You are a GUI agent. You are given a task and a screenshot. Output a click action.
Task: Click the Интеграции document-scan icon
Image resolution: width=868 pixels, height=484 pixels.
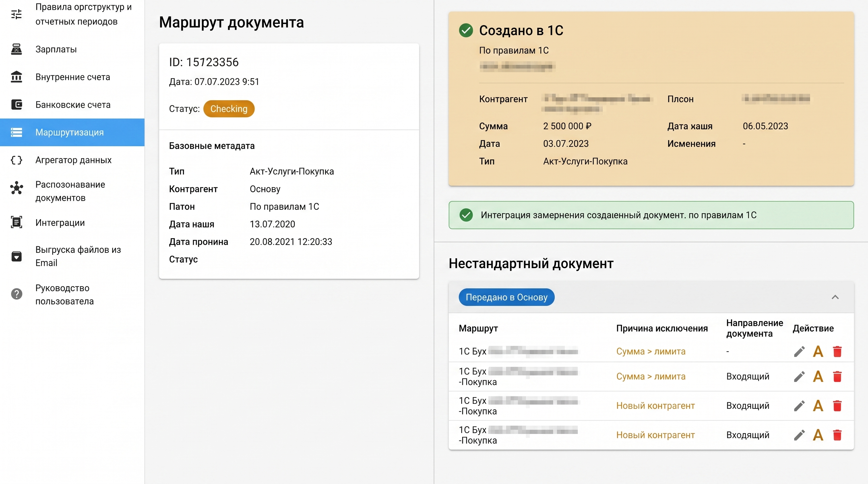(x=16, y=222)
